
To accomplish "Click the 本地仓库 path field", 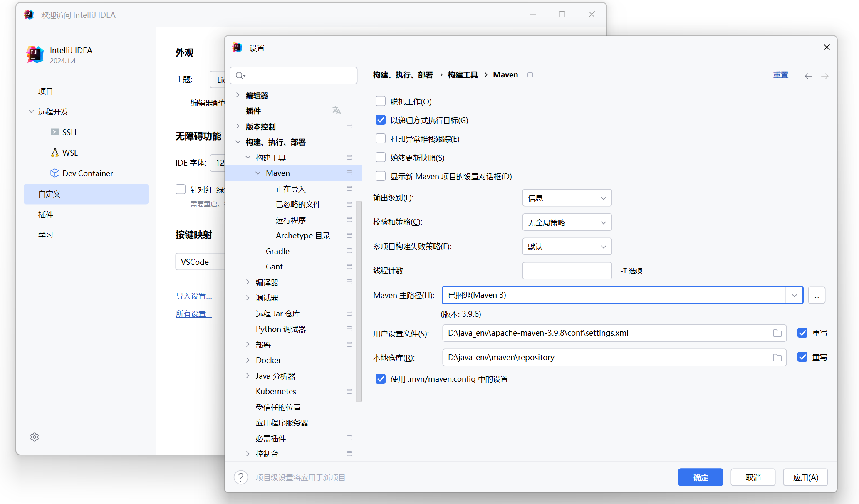I will coord(614,358).
